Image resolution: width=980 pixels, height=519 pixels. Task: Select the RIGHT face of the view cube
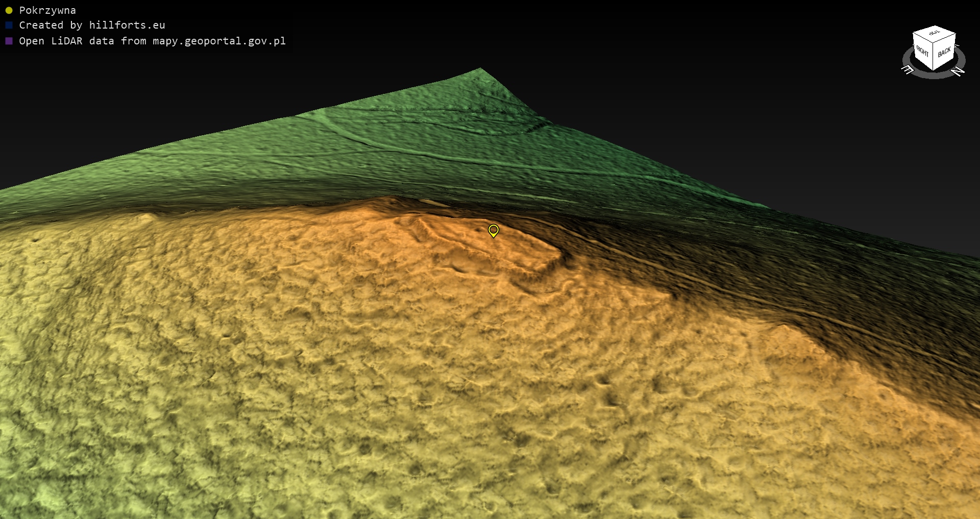922,52
